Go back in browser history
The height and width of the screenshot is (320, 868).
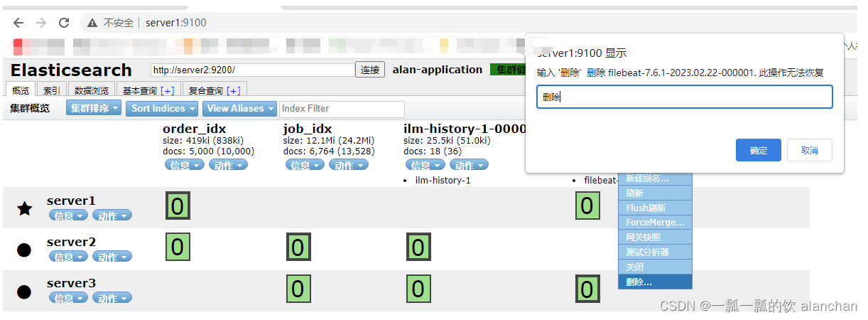point(18,23)
